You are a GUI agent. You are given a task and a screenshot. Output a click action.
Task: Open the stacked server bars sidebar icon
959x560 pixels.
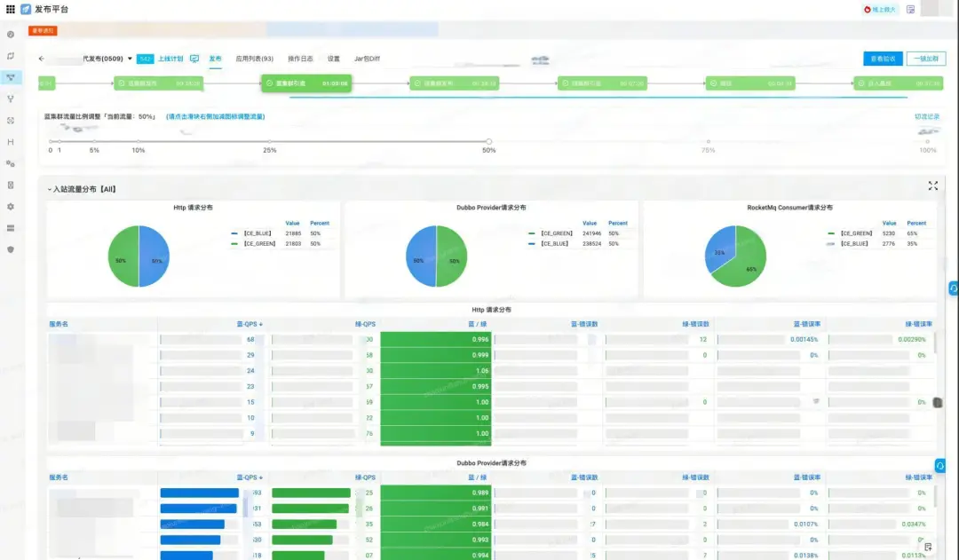click(11, 228)
